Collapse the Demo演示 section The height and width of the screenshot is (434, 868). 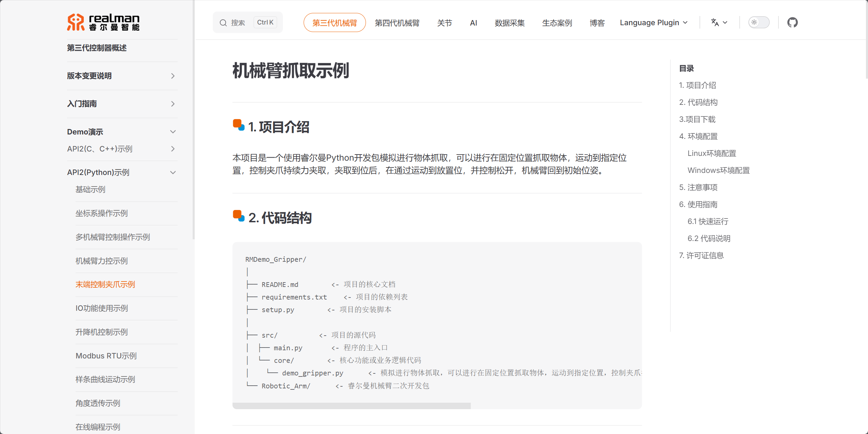coord(173,132)
